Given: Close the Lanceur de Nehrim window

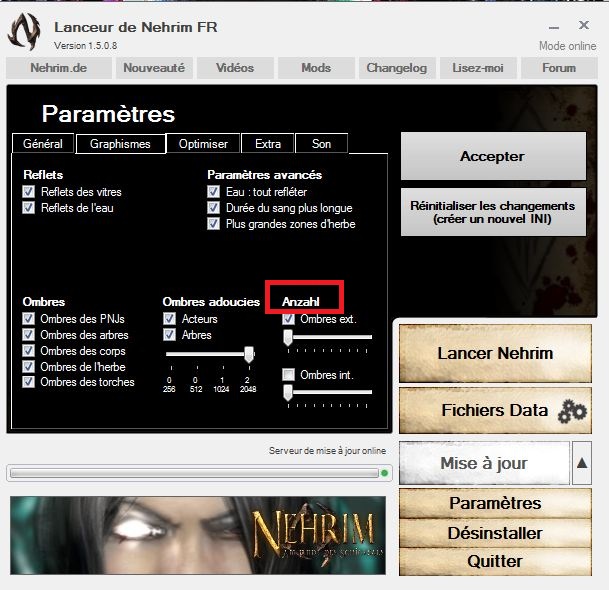Looking at the screenshot, I should [x=583, y=25].
